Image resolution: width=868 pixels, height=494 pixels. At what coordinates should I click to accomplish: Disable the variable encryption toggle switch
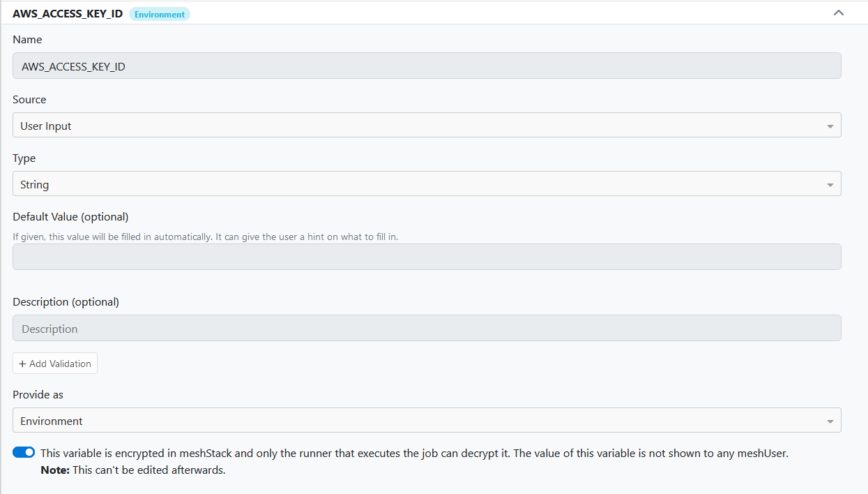pyautogui.click(x=24, y=452)
